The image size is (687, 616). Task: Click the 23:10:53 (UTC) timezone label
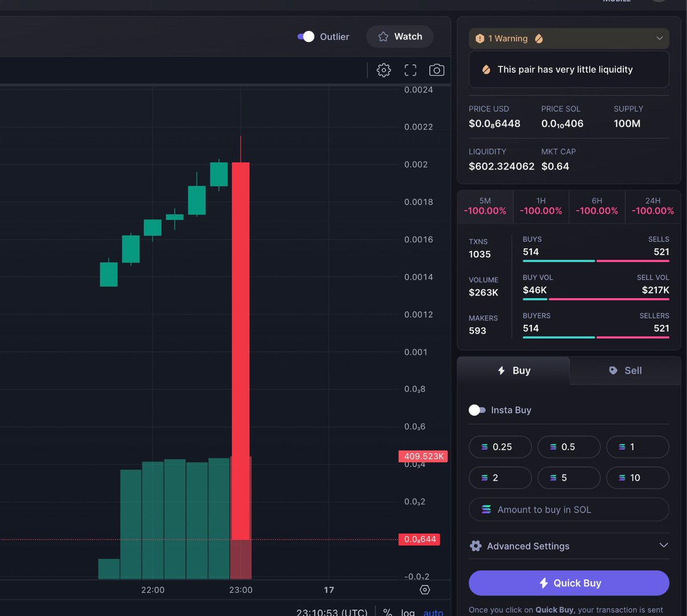point(332,612)
